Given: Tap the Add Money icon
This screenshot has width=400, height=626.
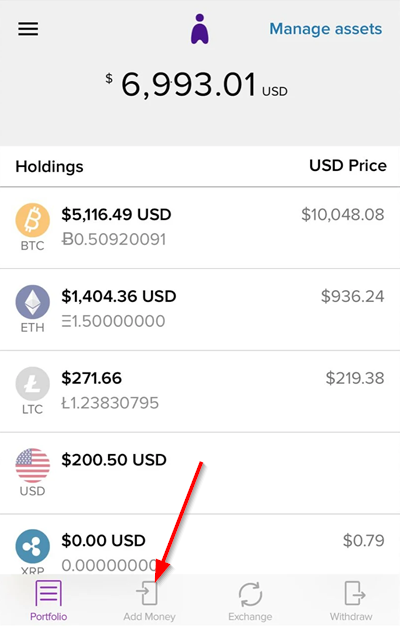Looking at the screenshot, I should coord(147,592).
